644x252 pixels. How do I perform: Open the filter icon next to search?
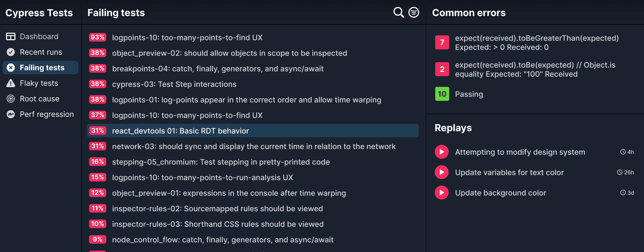click(414, 12)
